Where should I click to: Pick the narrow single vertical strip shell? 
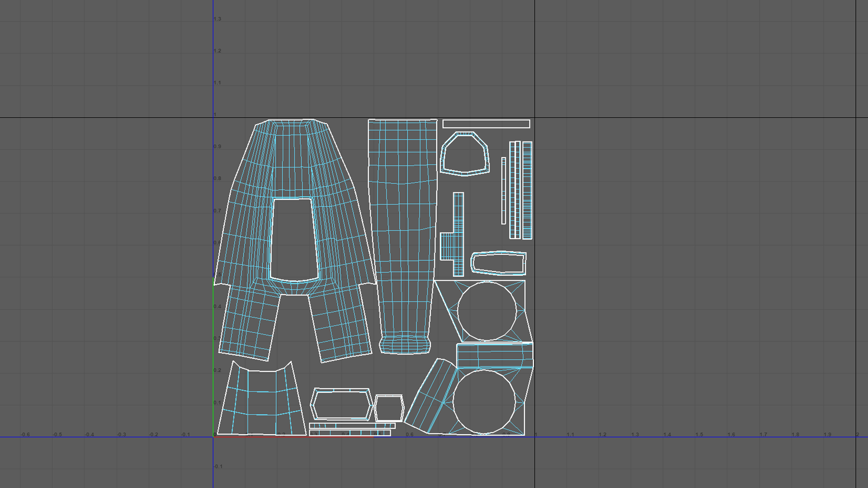(x=504, y=191)
